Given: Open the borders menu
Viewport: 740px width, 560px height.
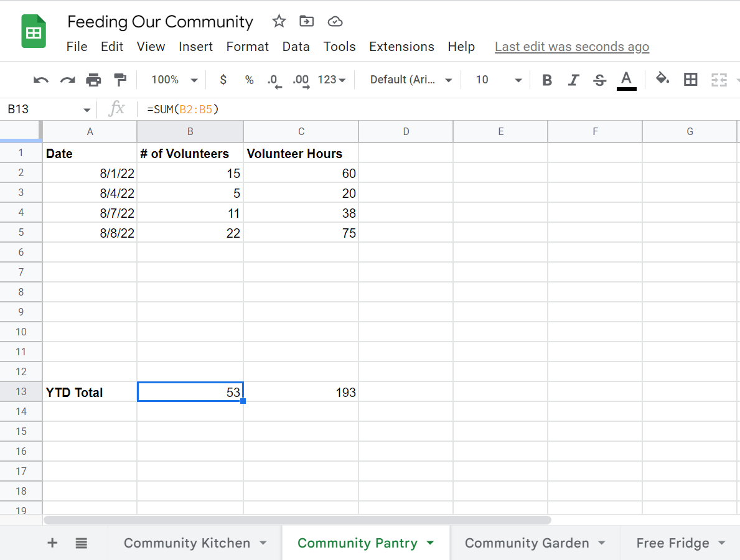Looking at the screenshot, I should pos(691,80).
